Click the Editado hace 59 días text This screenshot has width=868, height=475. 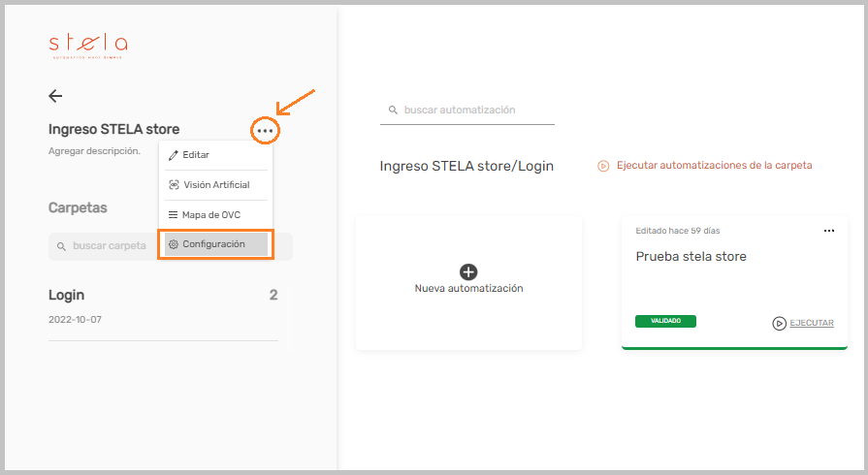click(x=678, y=231)
